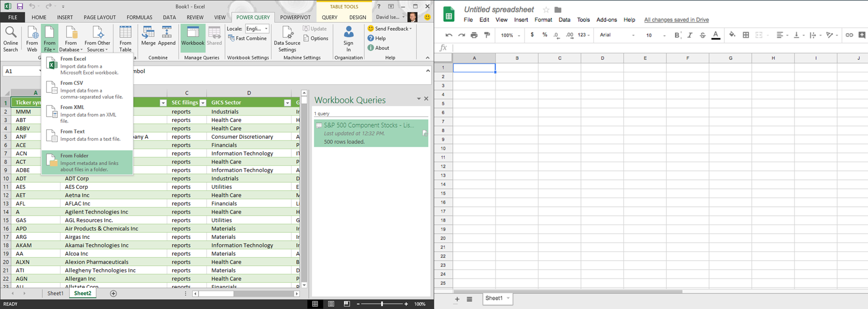Open the 123 more formats dropdown
Viewport: 868px width, 309px height.
[x=583, y=35]
